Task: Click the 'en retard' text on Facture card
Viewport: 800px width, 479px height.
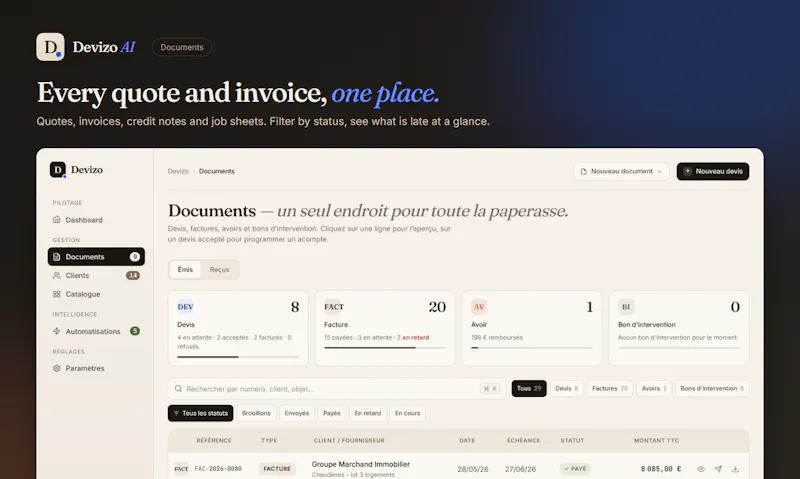Action: coord(416,338)
